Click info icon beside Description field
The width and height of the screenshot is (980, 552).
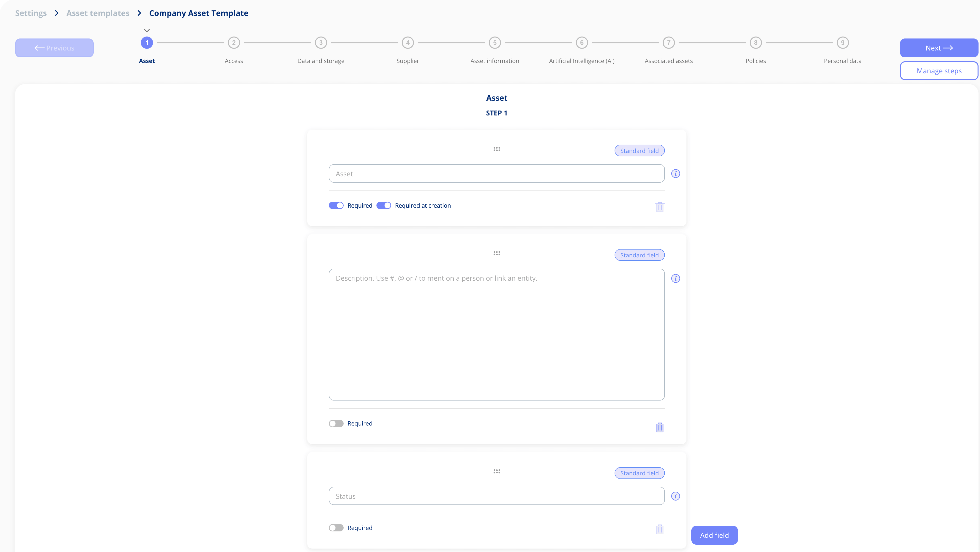tap(675, 279)
